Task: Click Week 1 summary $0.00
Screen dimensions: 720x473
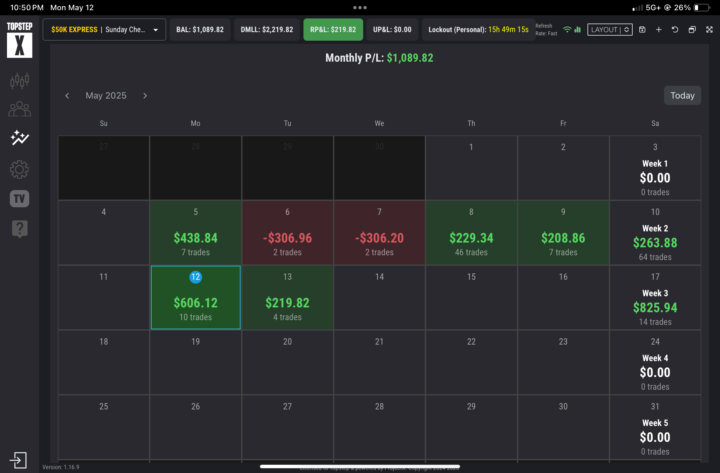Action: 655,177
